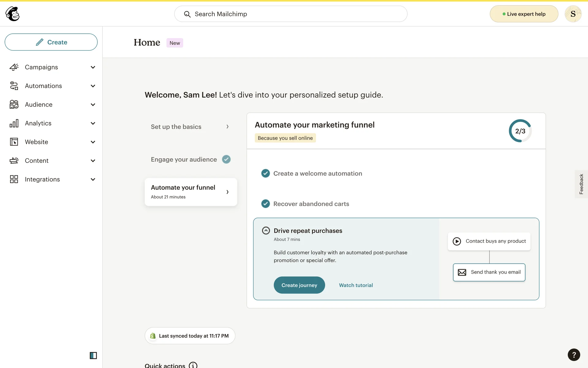Click the Recover abandoned carts checkmark
Viewport: 588px width, 368px height.
[265, 204]
